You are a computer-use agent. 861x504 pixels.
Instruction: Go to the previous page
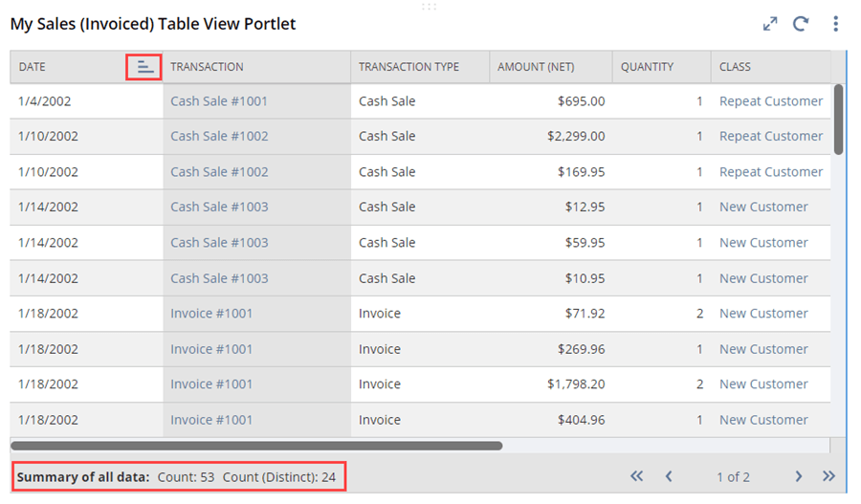[669, 476]
